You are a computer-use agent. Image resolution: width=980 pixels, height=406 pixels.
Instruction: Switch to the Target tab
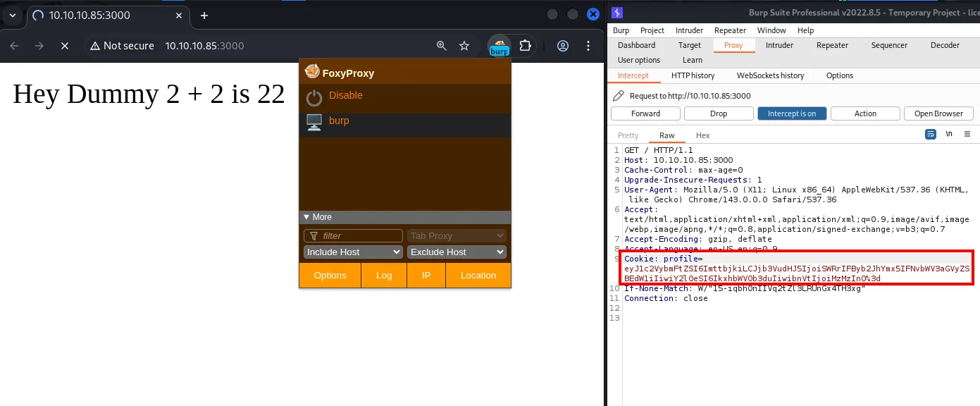pos(690,45)
